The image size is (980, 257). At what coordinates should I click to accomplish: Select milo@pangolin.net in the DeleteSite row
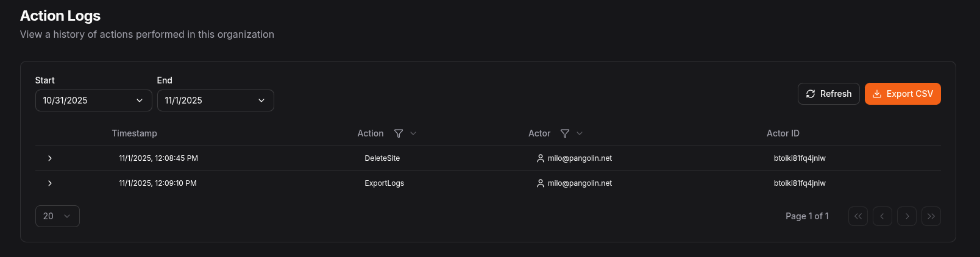pyautogui.click(x=579, y=158)
